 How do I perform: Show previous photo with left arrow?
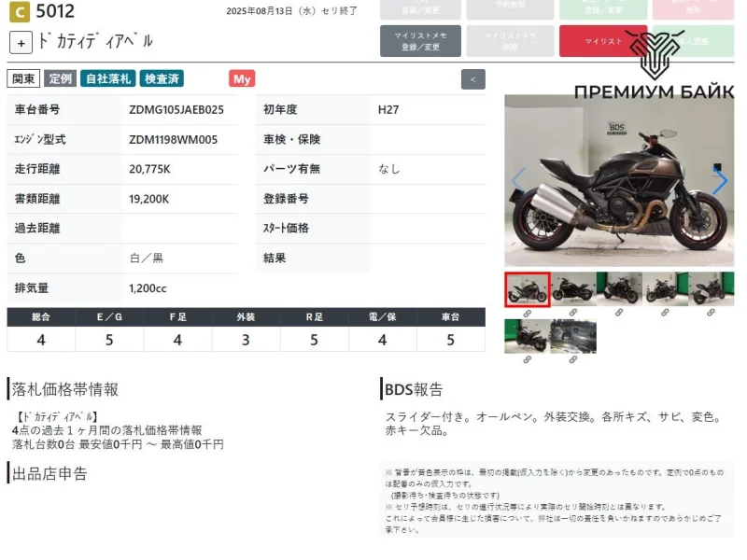(518, 180)
